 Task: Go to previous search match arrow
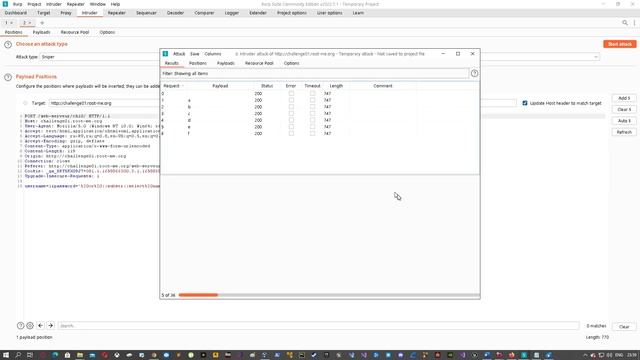[x=40, y=326]
